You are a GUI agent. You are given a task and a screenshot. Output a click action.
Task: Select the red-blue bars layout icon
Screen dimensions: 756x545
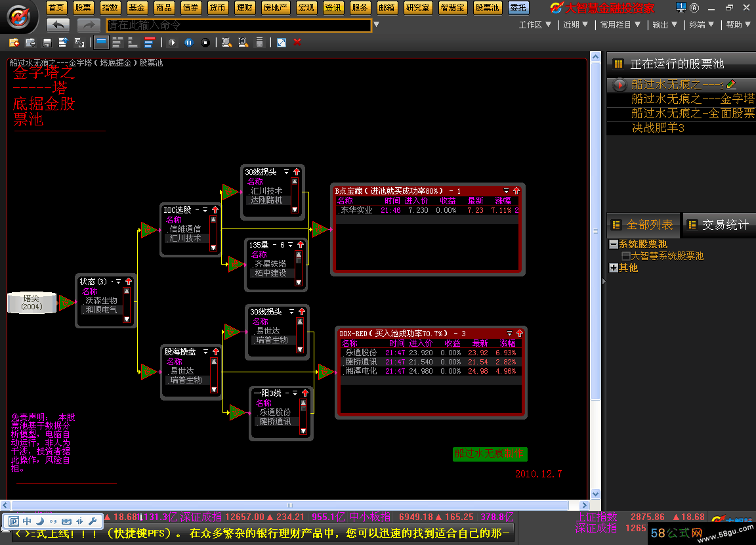[150, 43]
